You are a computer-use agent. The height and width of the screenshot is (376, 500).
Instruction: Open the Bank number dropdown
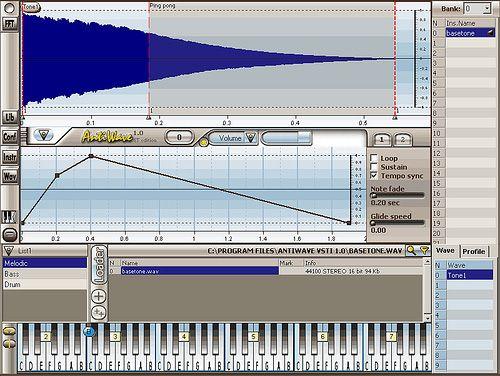[487, 8]
